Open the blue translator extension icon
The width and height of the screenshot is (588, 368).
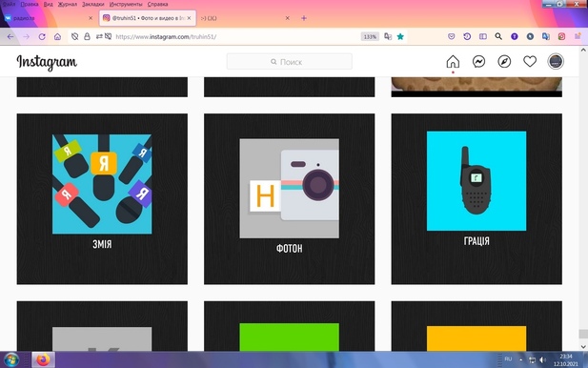tap(546, 37)
